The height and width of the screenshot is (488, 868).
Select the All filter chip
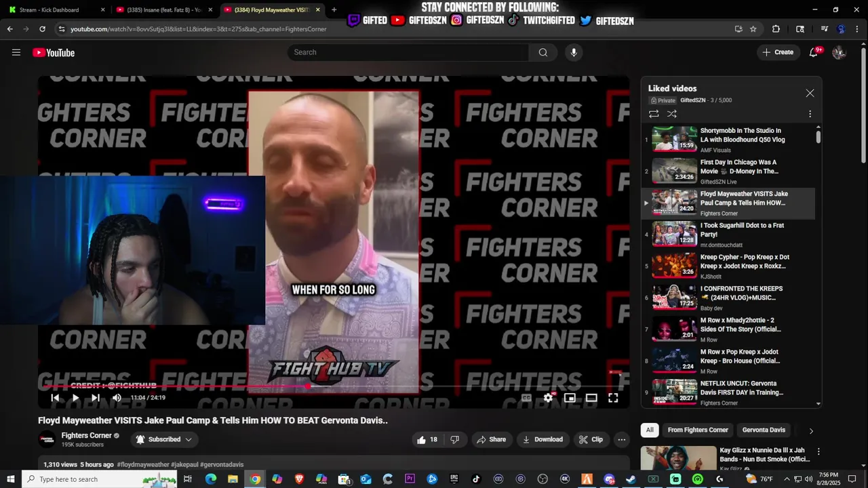click(x=650, y=430)
